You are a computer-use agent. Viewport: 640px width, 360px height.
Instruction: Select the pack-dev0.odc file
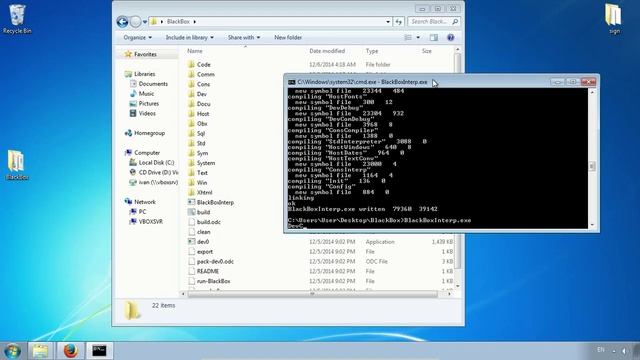pos(211,261)
